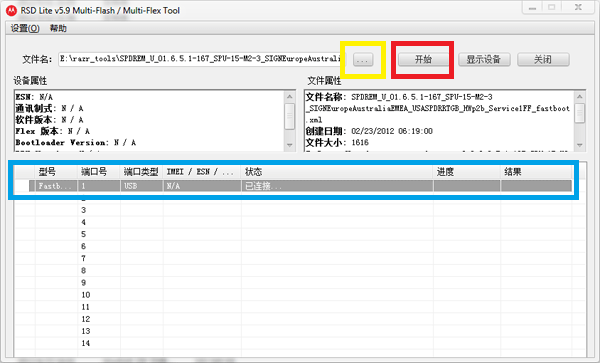Screen dimensions: 600x363
Task: Click the N/A IMEI cell in device row
Action: click(x=202, y=186)
